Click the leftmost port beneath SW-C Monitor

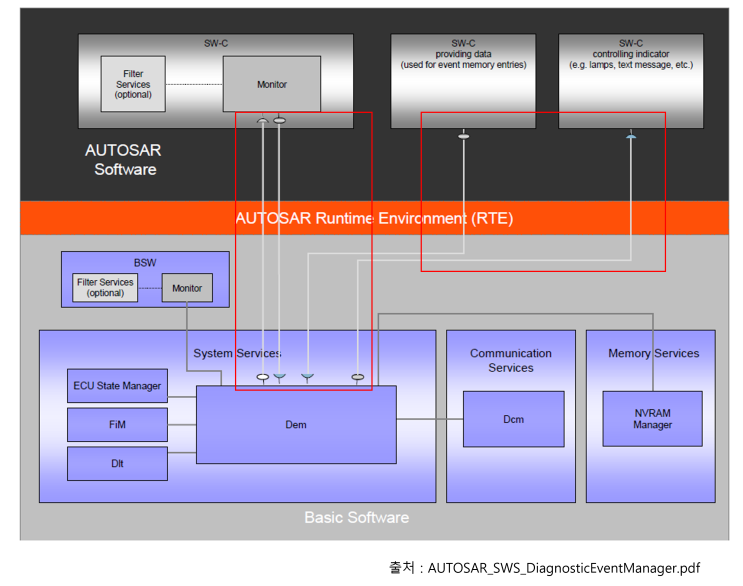pos(263,121)
